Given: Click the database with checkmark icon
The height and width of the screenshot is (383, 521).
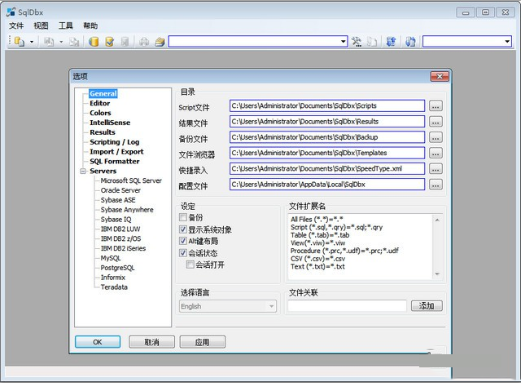Looking at the screenshot, I should pos(109,42).
